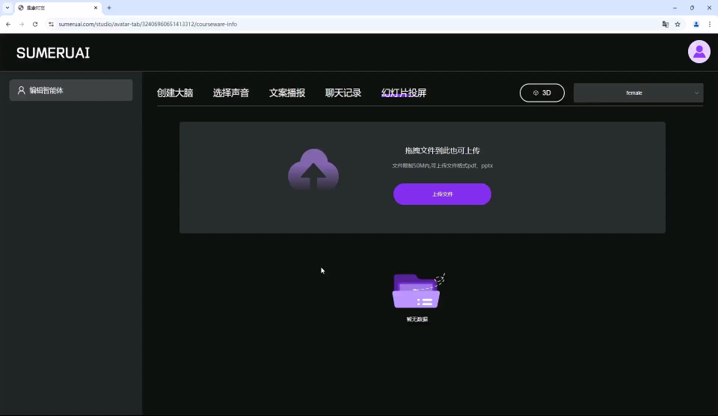Open the Chrome profile icon
This screenshot has width=718, height=416.
point(696,24)
